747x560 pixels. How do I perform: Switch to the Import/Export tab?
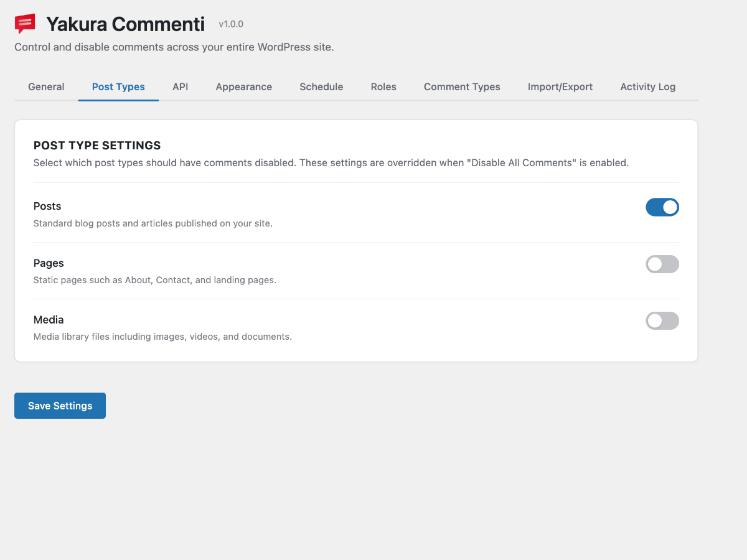[560, 86]
